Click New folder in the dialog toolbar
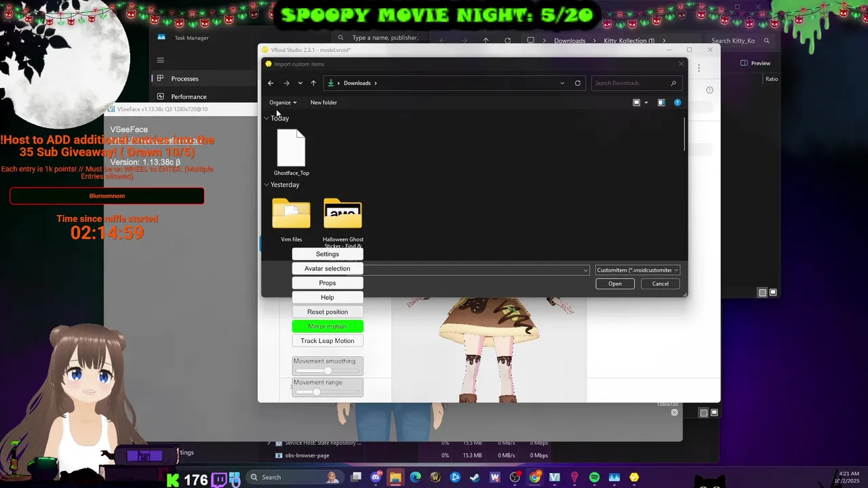This screenshot has width=868, height=488. pyautogui.click(x=323, y=102)
